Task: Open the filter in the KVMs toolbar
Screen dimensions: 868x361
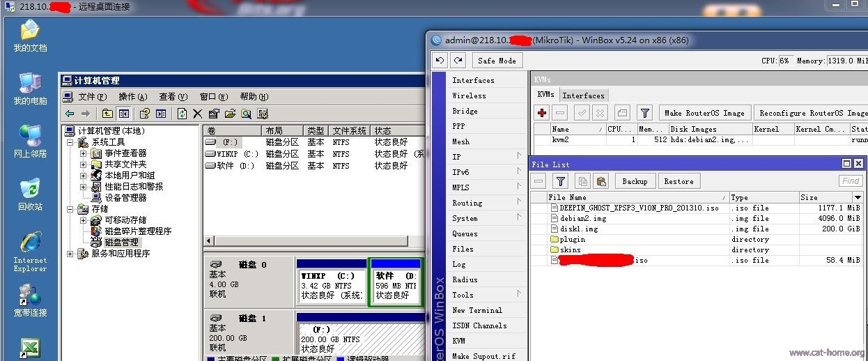Action: (x=645, y=113)
